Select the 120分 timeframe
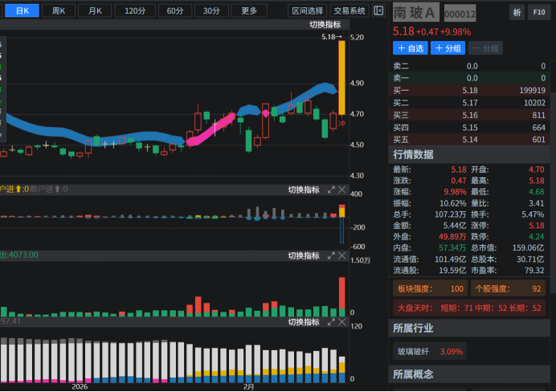This screenshot has height=392, width=556. 136,10
